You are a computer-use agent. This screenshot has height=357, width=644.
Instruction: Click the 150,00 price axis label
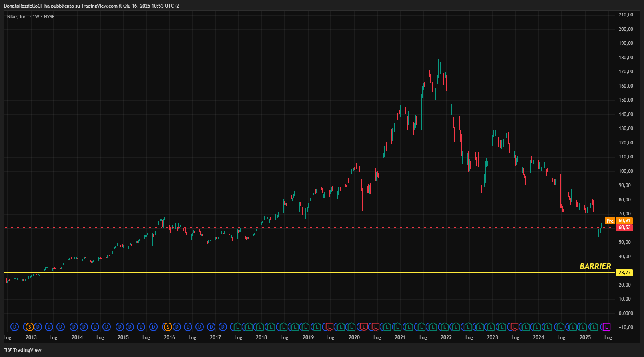click(x=626, y=100)
